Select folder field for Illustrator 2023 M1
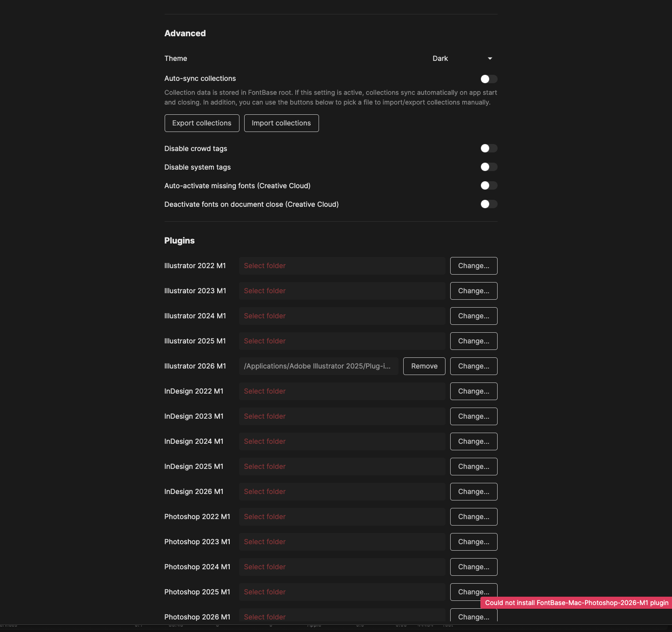The image size is (672, 632). 342,291
